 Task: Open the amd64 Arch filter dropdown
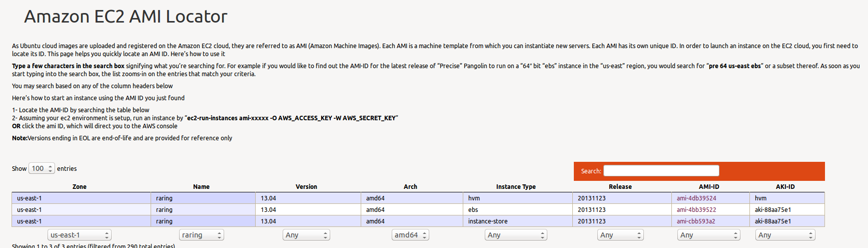pos(410,235)
